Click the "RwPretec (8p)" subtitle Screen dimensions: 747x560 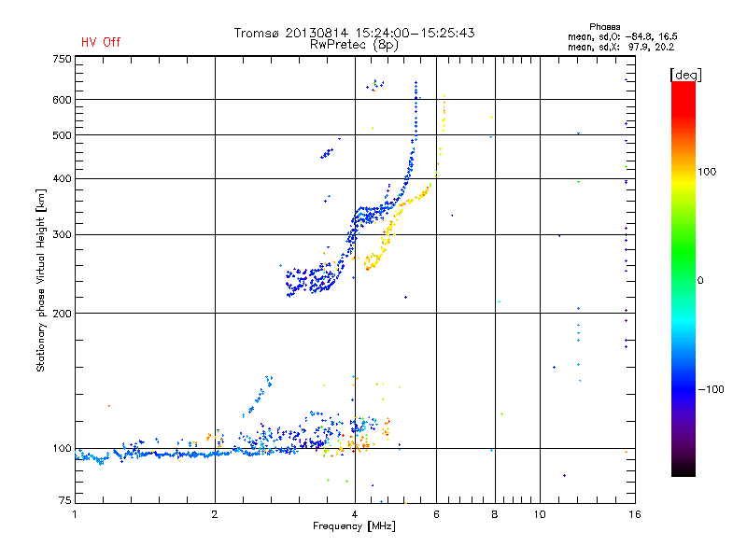[x=354, y=45]
